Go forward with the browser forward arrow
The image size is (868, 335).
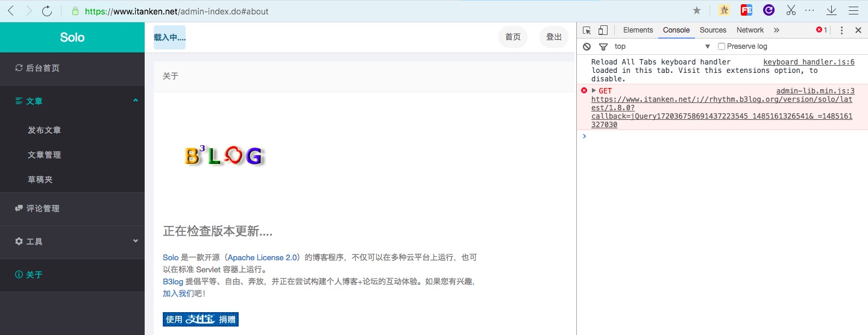pos(28,10)
